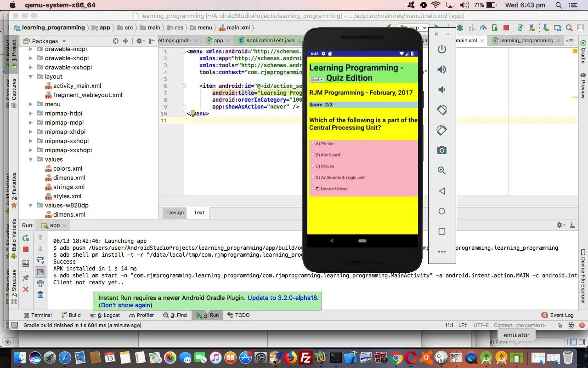The height and width of the screenshot is (368, 588).
Task: Open activity_main.xml in project tree
Action: (x=73, y=86)
